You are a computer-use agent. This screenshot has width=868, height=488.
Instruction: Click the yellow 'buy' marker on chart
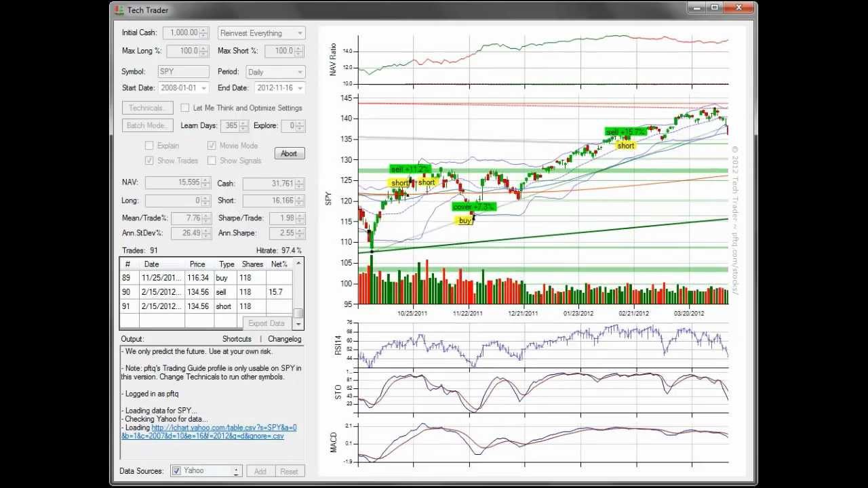pyautogui.click(x=465, y=221)
